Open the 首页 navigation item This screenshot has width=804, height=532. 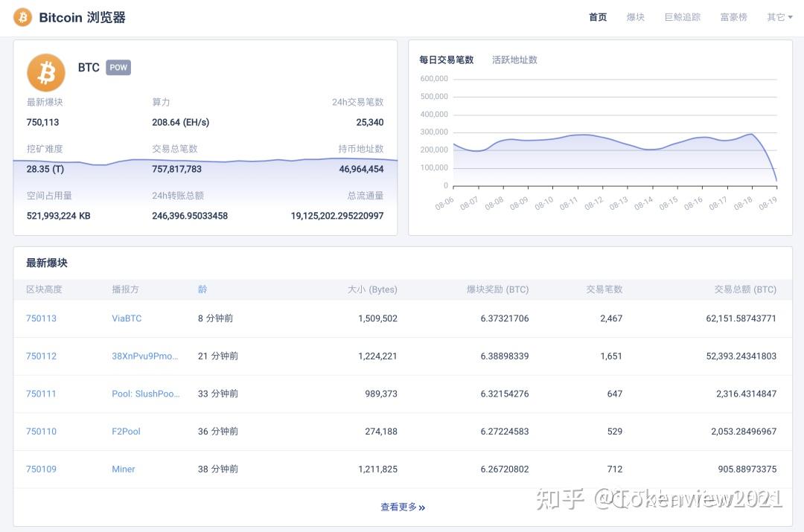(597, 16)
